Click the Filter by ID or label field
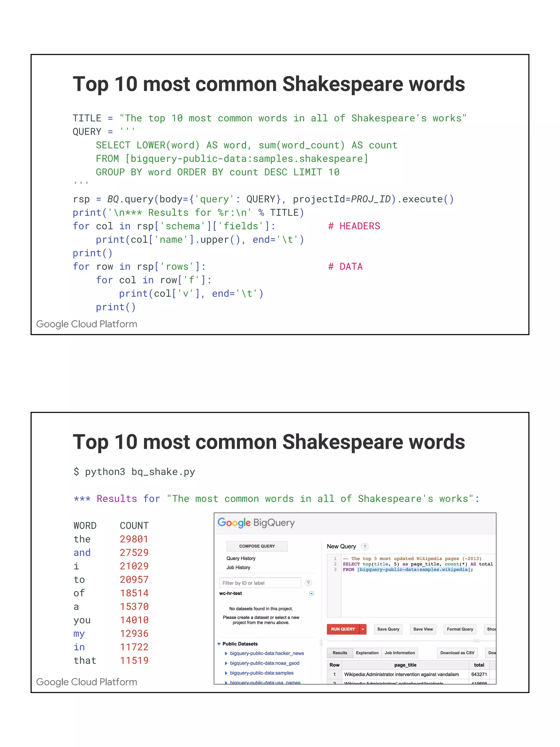The image size is (560, 747). pos(260,583)
